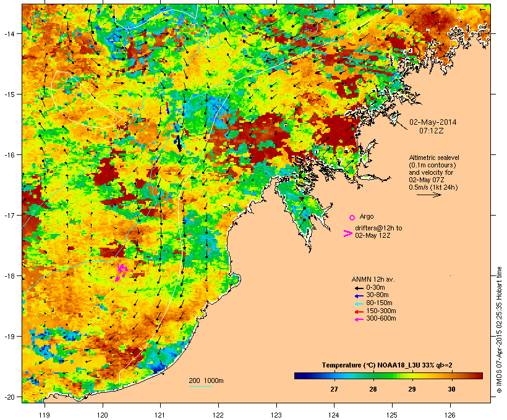The width and height of the screenshot is (507, 420).
Task: Click the blue 30-80m legend arrow
Action: (x=359, y=296)
